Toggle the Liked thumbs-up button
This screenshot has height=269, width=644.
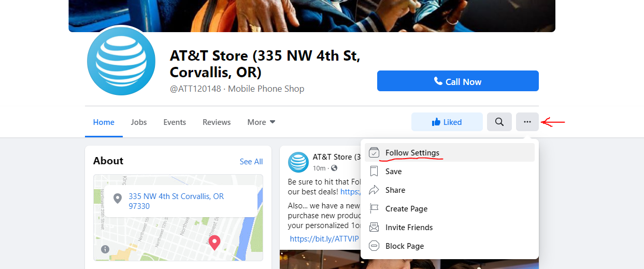pos(447,122)
